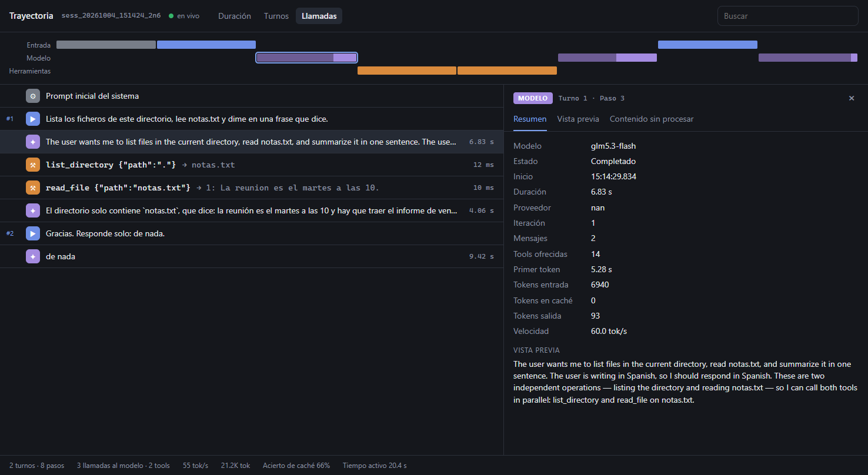The width and height of the screenshot is (868, 475).
Task: Open the Contenido sin procesar tab
Action: 652,119
